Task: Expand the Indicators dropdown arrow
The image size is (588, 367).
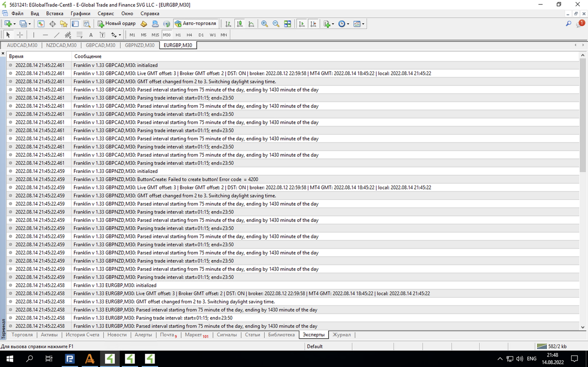Action: [x=333, y=24]
